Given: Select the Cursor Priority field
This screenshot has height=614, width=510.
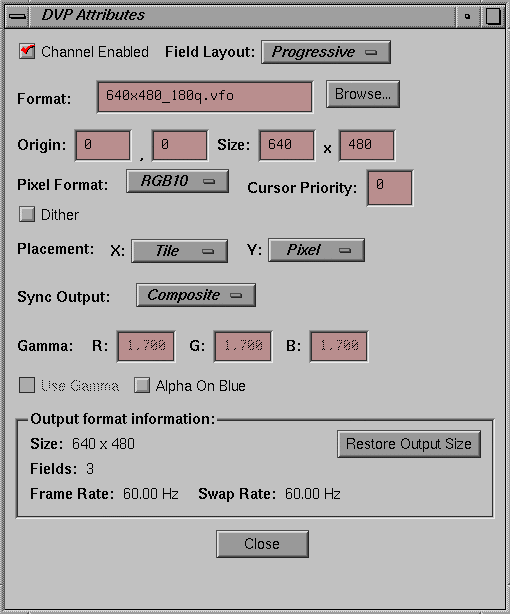Looking at the screenshot, I should (390, 188).
